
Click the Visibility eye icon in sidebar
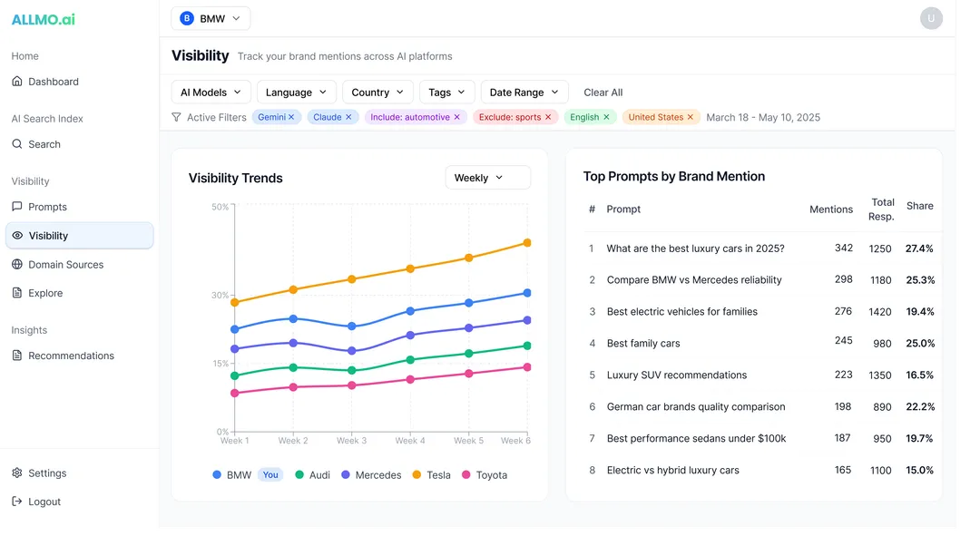(x=17, y=236)
